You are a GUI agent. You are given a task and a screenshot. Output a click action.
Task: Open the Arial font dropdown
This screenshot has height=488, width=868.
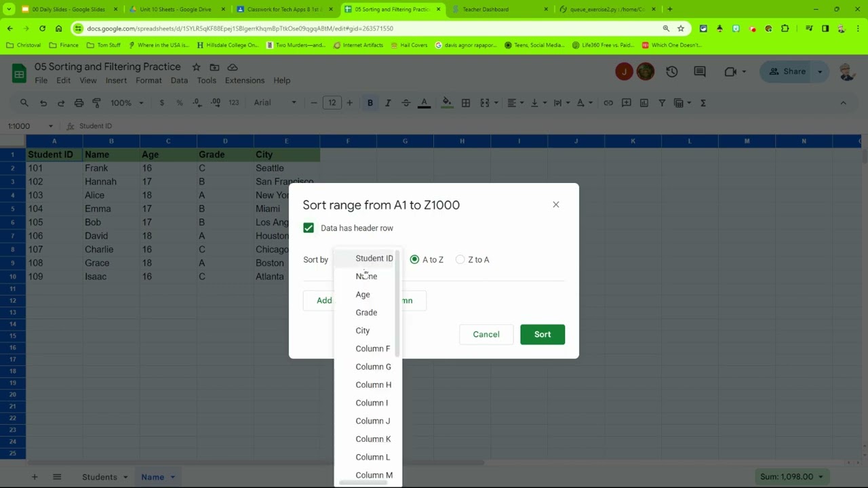[275, 103]
